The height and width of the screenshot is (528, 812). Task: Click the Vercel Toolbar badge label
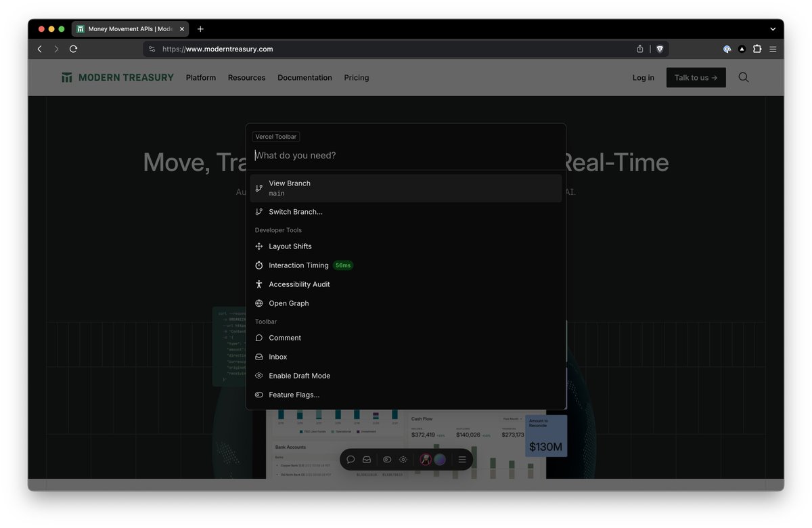click(275, 137)
